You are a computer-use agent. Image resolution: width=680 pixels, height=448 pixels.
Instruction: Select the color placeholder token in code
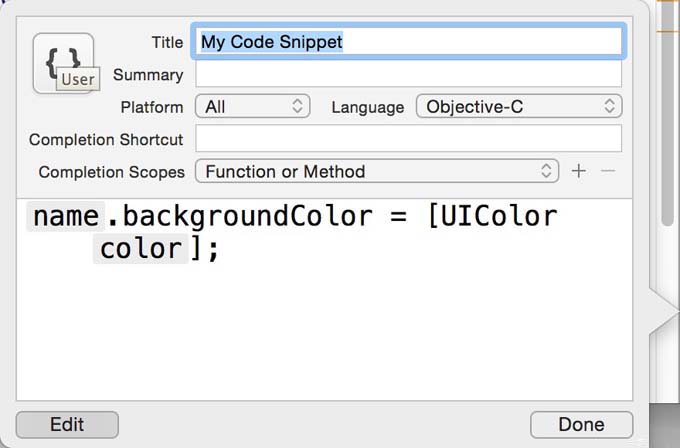pos(140,248)
